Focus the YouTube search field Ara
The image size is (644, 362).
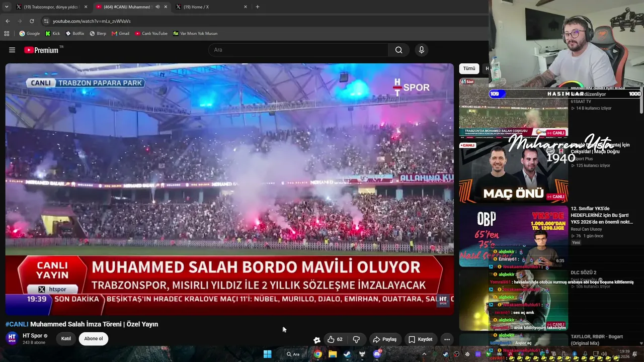point(298,50)
